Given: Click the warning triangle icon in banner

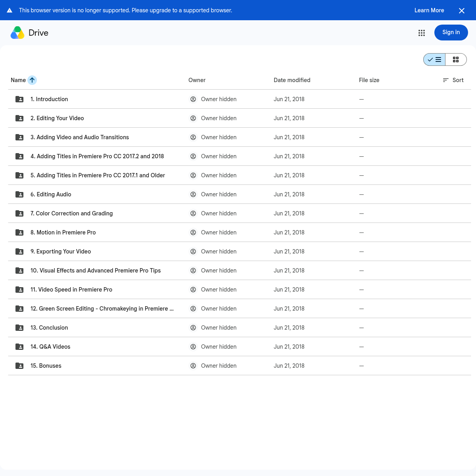Looking at the screenshot, I should tap(10, 10).
